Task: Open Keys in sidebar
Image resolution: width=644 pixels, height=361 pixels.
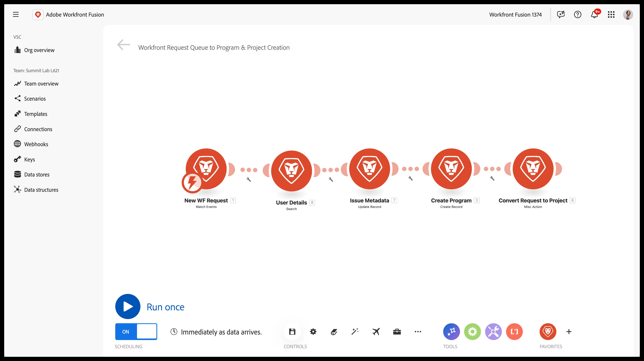Action: click(x=25, y=159)
